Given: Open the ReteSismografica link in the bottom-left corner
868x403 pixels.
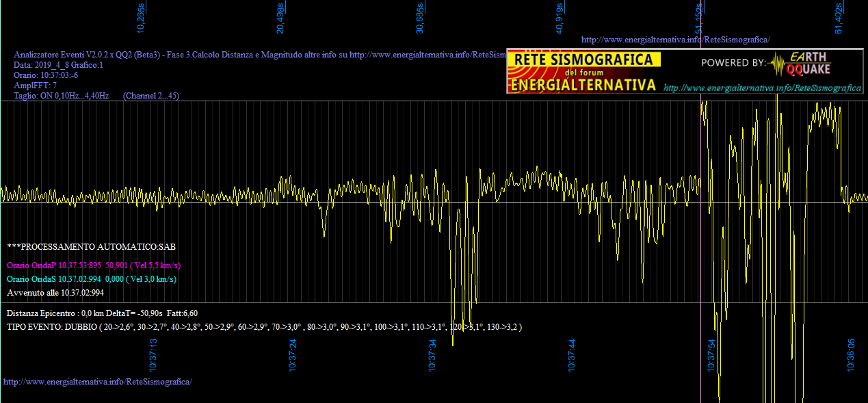Looking at the screenshot, I should [98, 381].
